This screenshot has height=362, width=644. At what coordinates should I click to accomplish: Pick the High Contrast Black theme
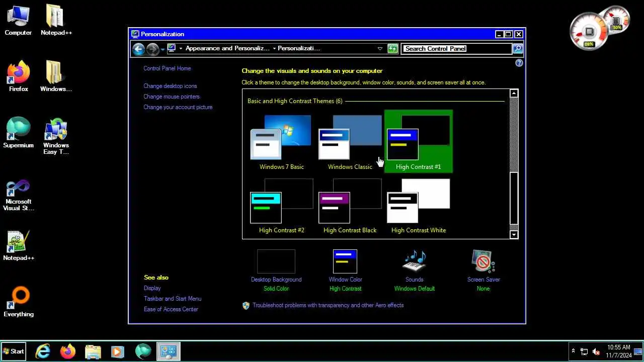click(350, 206)
